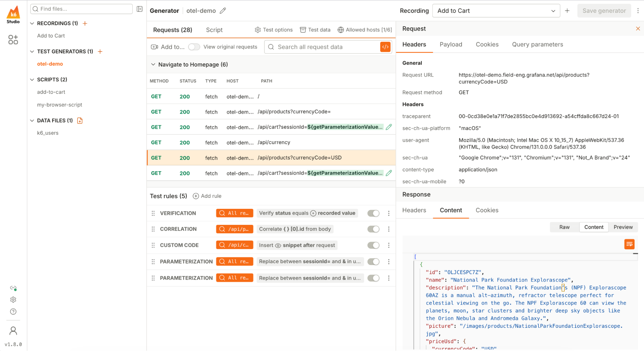Open the proxy connection status icon
The image size is (644, 351).
[13, 288]
